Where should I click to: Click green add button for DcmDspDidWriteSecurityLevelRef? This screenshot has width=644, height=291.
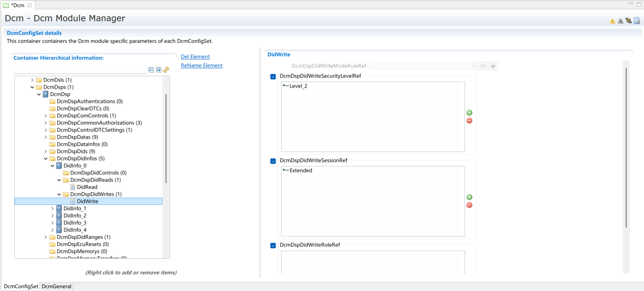(x=469, y=113)
